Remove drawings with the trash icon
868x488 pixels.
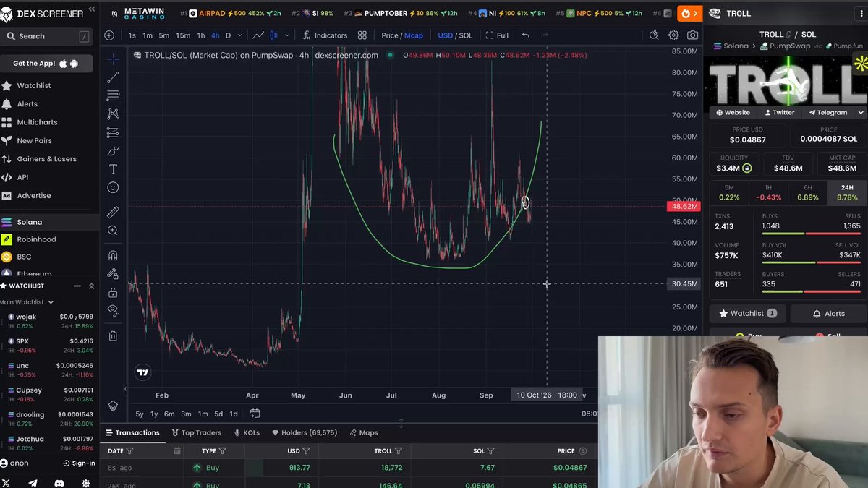(113, 335)
